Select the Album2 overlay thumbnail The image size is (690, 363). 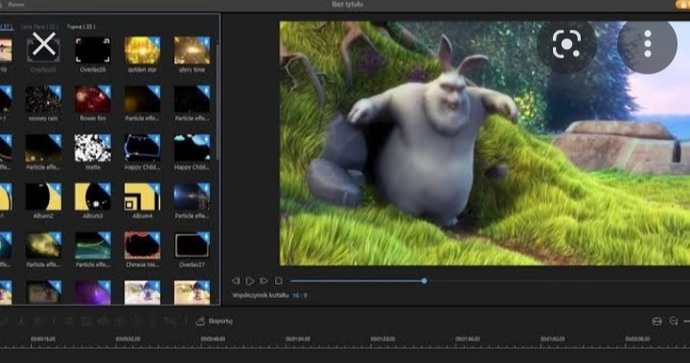(x=43, y=197)
